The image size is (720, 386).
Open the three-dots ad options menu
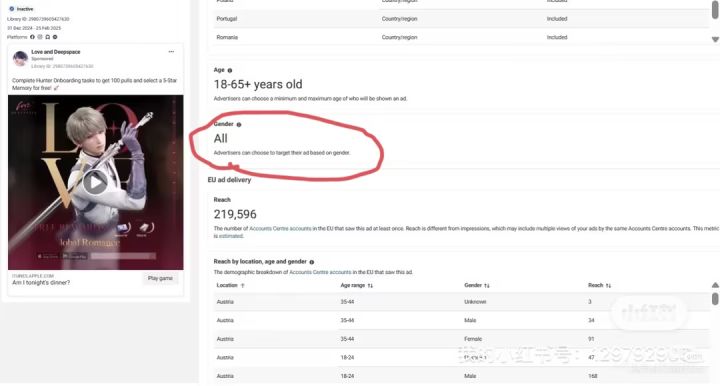(171, 52)
